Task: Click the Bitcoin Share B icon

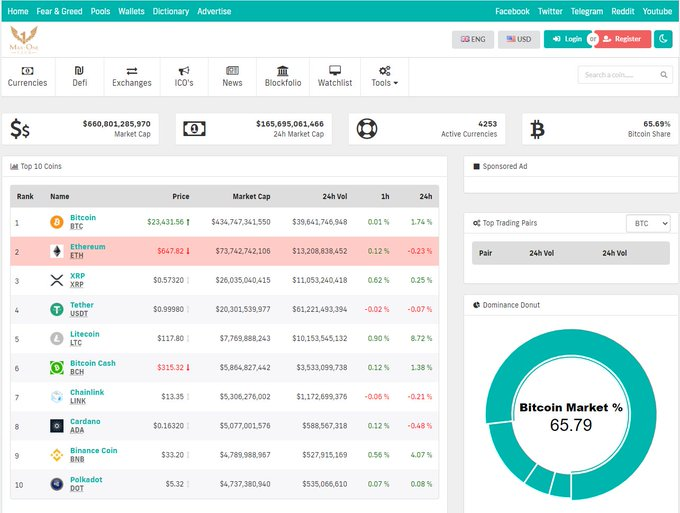Action: pos(537,129)
